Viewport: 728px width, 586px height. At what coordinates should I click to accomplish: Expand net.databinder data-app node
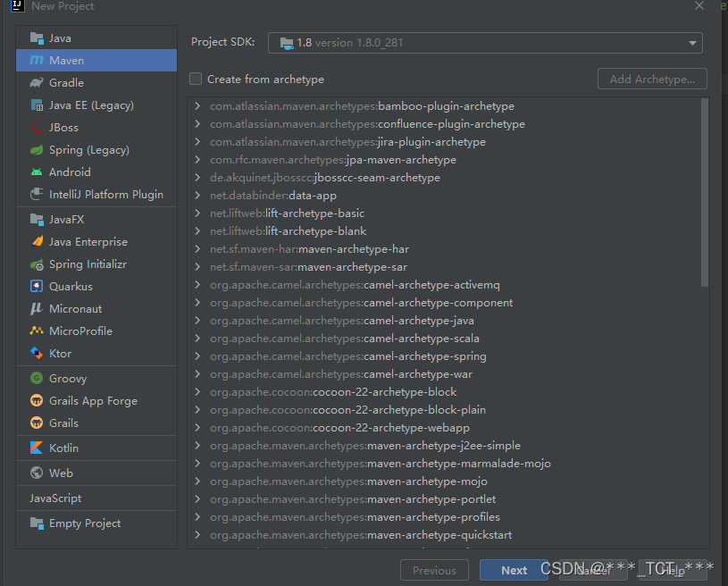click(197, 196)
